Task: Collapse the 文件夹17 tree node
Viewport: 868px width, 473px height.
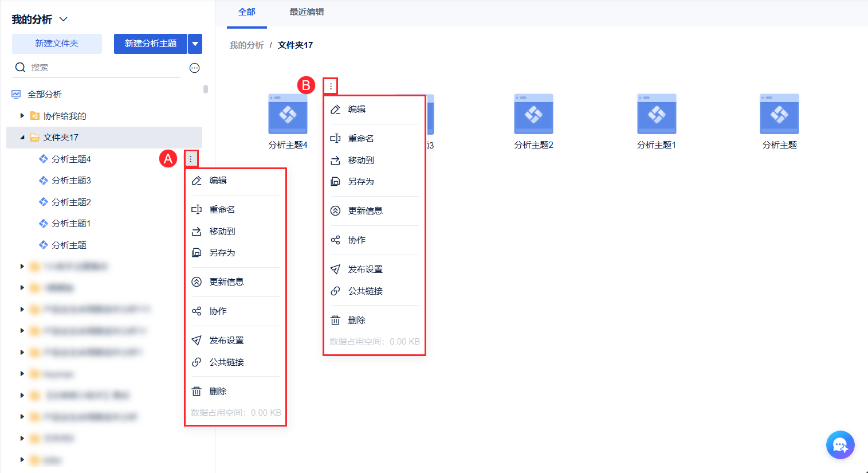Action: (x=22, y=138)
